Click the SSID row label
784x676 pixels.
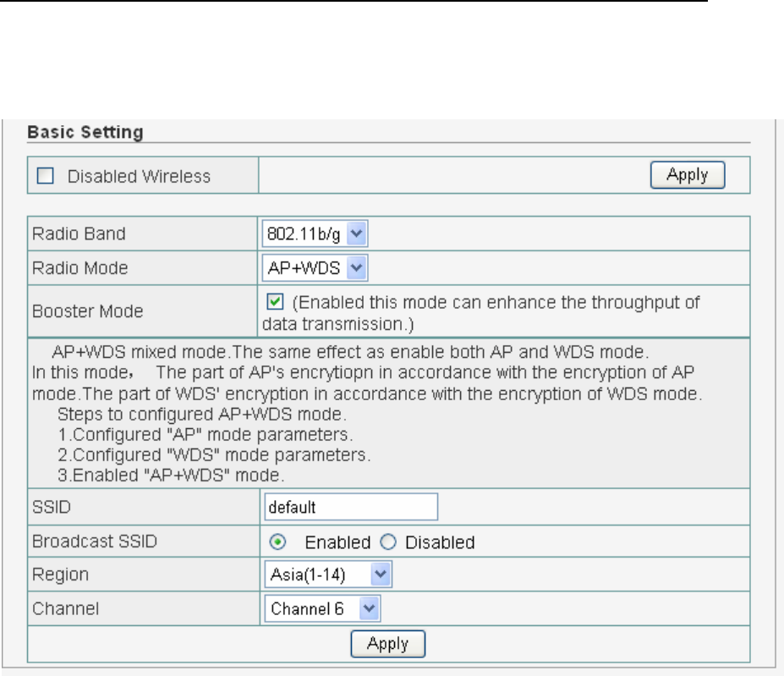47,508
